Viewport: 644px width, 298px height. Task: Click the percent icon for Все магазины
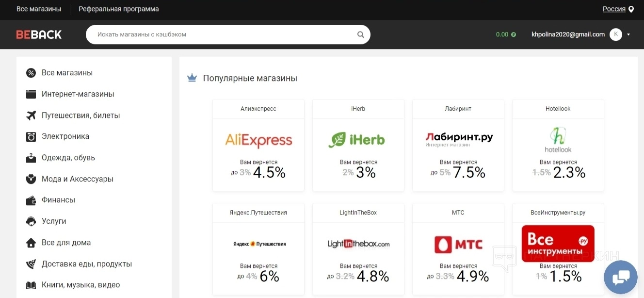[x=31, y=73]
